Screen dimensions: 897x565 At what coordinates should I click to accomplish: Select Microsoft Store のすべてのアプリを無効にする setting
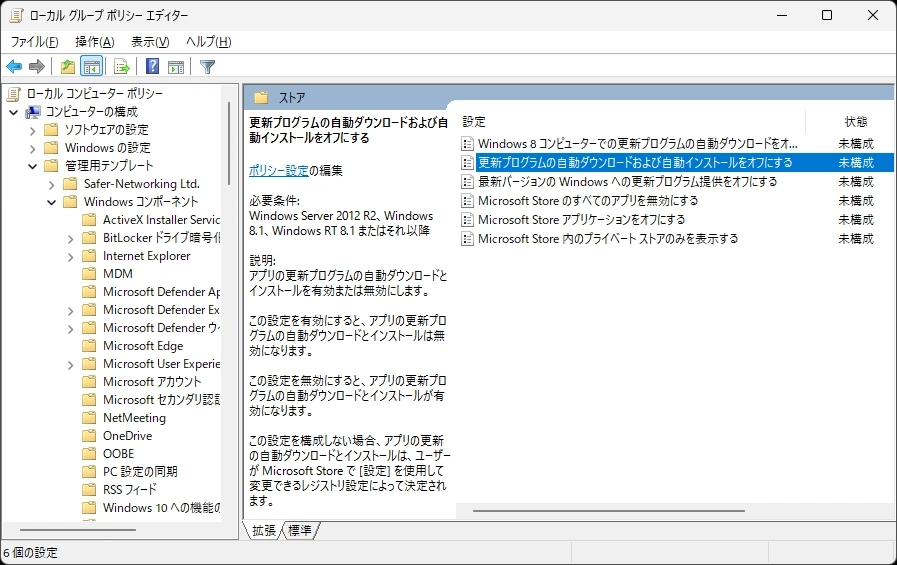coord(588,201)
